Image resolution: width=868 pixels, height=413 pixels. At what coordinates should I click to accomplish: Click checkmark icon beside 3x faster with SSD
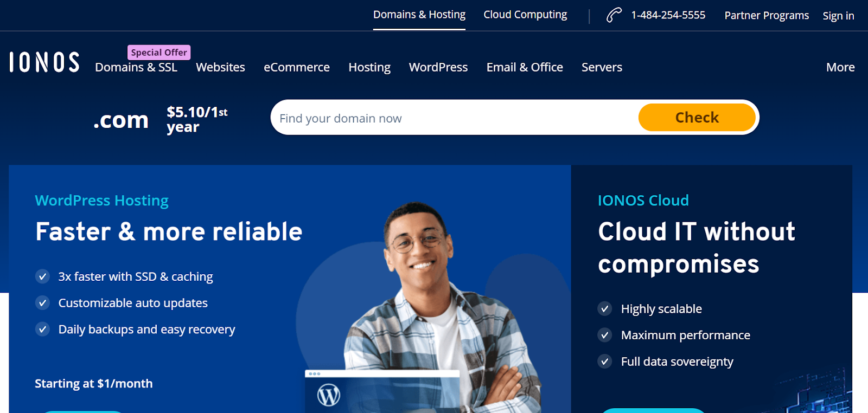point(42,276)
